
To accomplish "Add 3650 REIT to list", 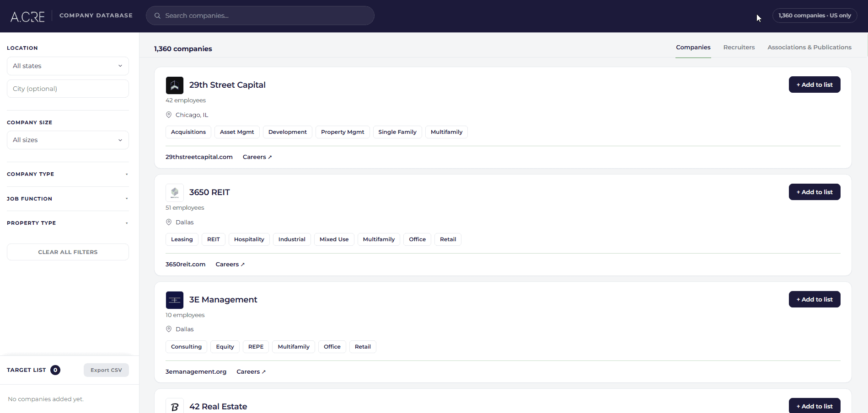I will (x=814, y=192).
